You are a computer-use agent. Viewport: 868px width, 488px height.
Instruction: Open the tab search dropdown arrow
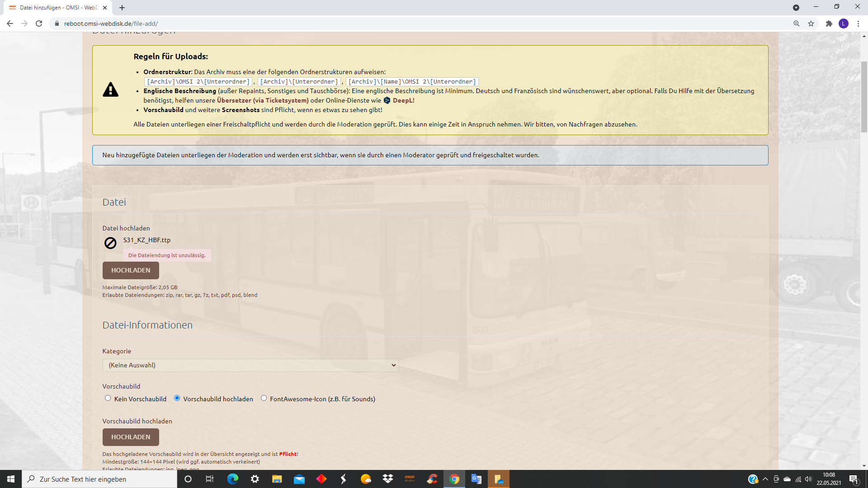(796, 8)
